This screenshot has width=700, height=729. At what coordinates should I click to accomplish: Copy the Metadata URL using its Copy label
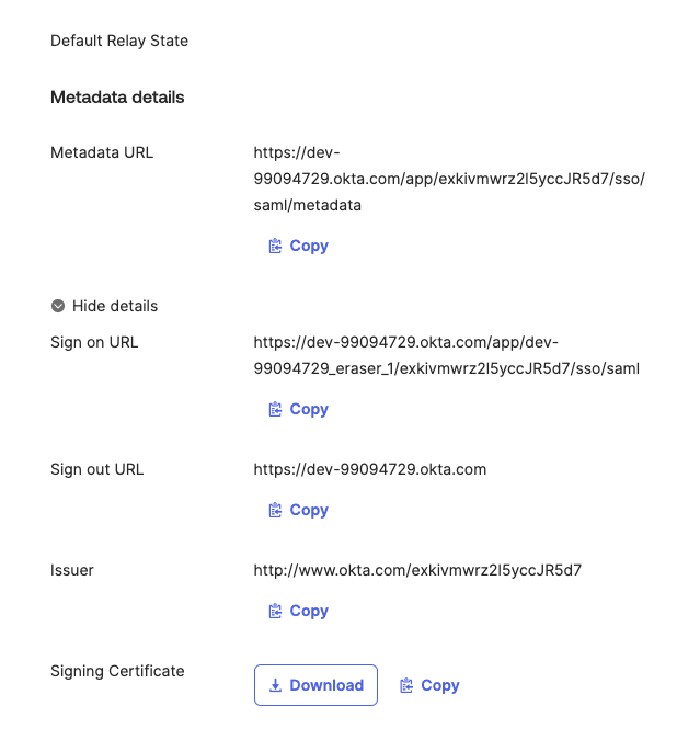pyautogui.click(x=309, y=246)
